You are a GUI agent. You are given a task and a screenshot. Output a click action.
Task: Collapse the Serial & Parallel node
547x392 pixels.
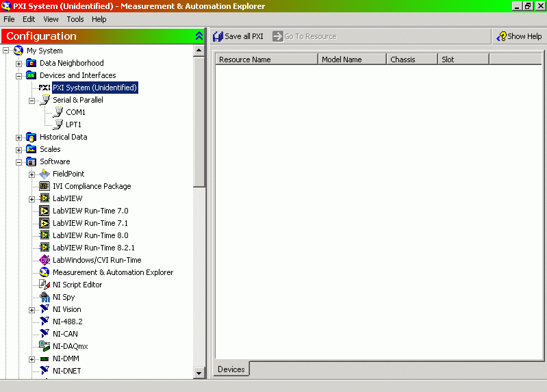click(31, 101)
